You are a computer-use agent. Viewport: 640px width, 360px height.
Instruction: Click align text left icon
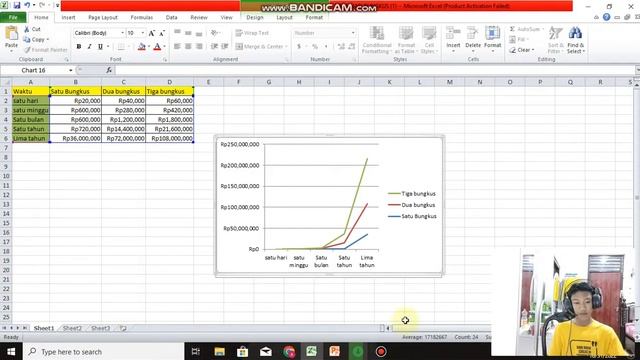click(177, 47)
